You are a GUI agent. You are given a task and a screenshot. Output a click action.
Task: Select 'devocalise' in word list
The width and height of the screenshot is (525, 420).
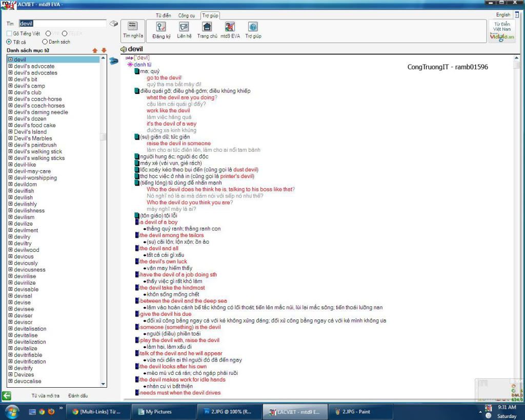[x=28, y=381]
